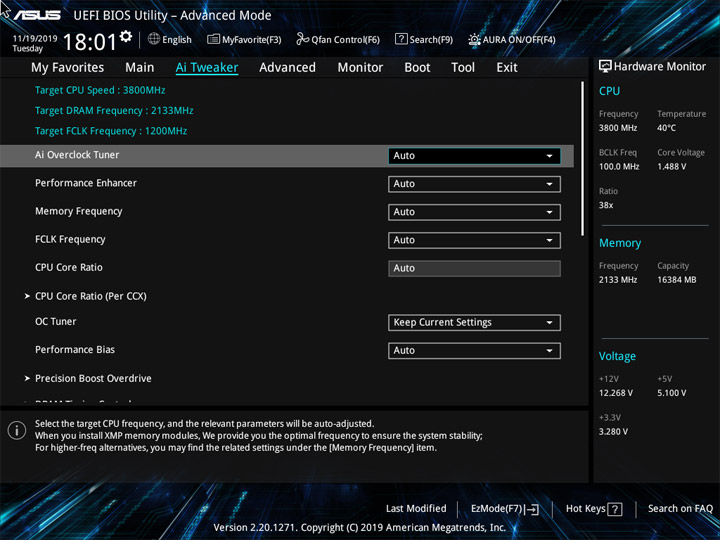
Task: Click the Qfan Control fan icon
Action: 303,39
